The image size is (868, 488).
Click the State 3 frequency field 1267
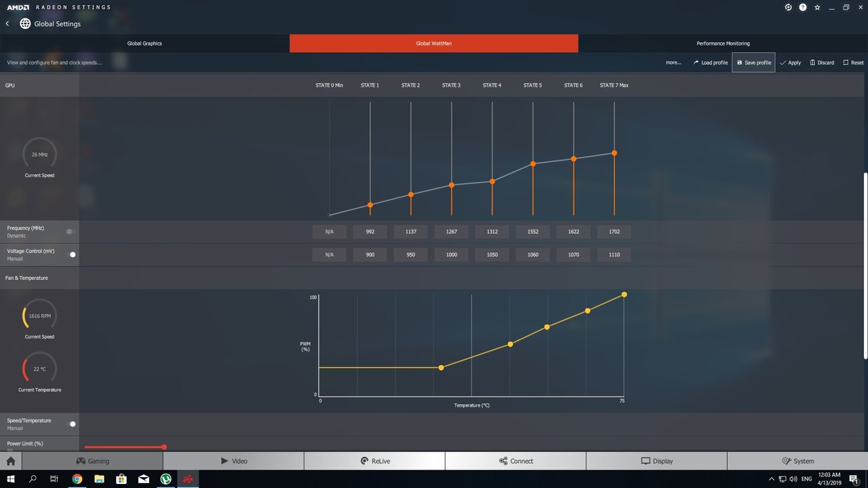pyautogui.click(x=452, y=232)
